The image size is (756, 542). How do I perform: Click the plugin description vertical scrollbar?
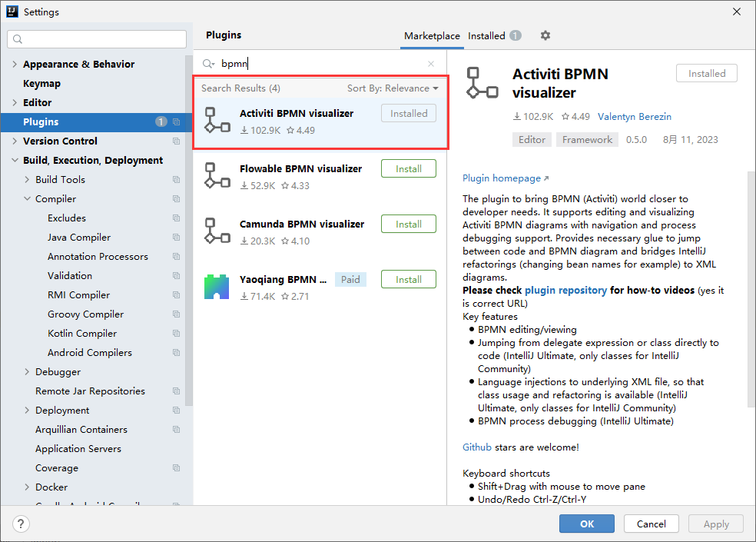tap(751, 290)
